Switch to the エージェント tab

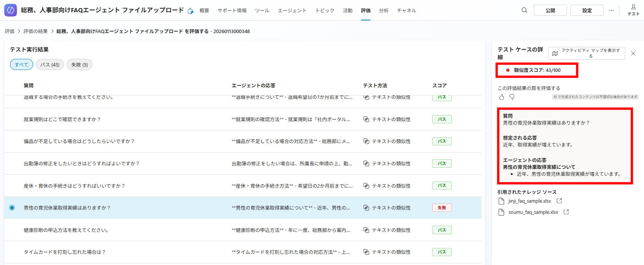(x=292, y=10)
